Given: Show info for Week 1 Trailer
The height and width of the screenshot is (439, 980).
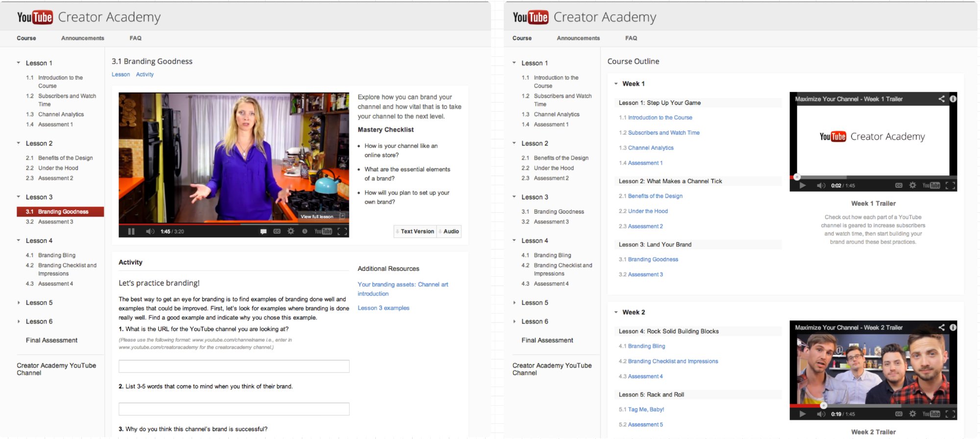Looking at the screenshot, I should (x=953, y=99).
